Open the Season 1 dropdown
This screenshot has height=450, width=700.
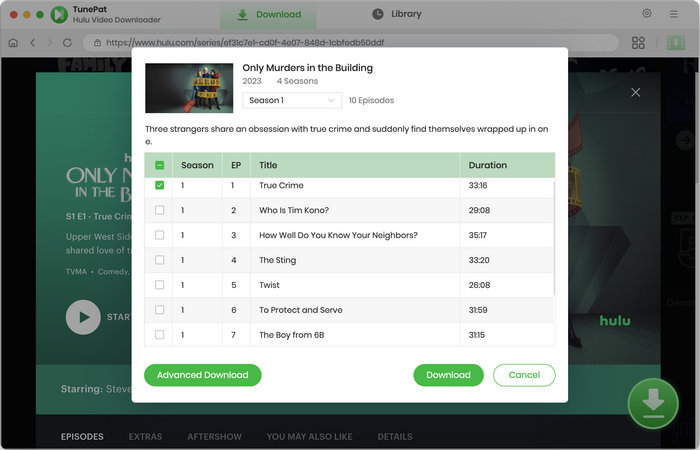click(292, 100)
